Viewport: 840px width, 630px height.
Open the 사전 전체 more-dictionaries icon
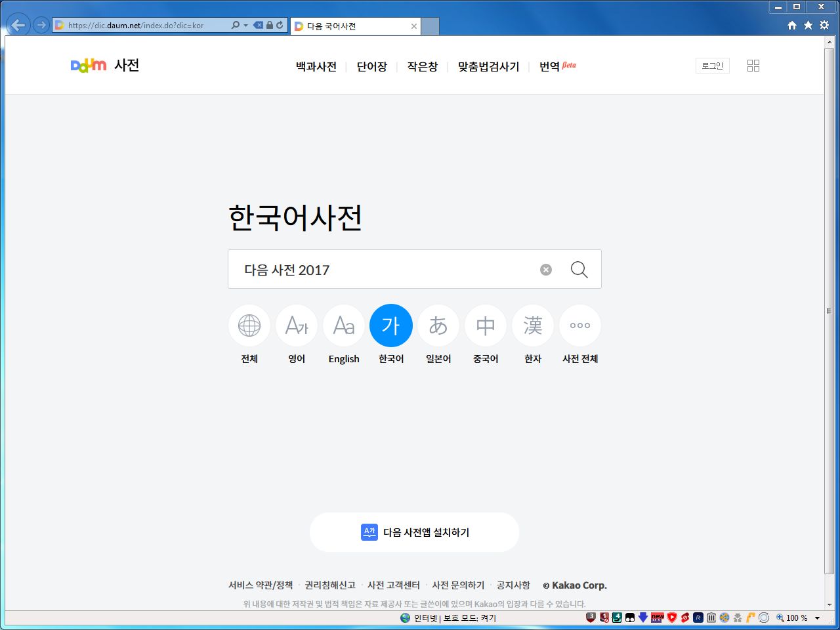pyautogui.click(x=580, y=325)
